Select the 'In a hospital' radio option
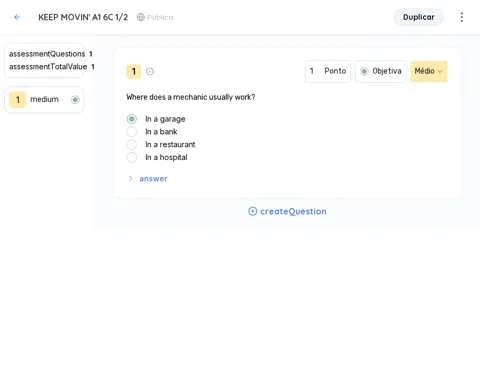The image size is (480, 384). 132,157
